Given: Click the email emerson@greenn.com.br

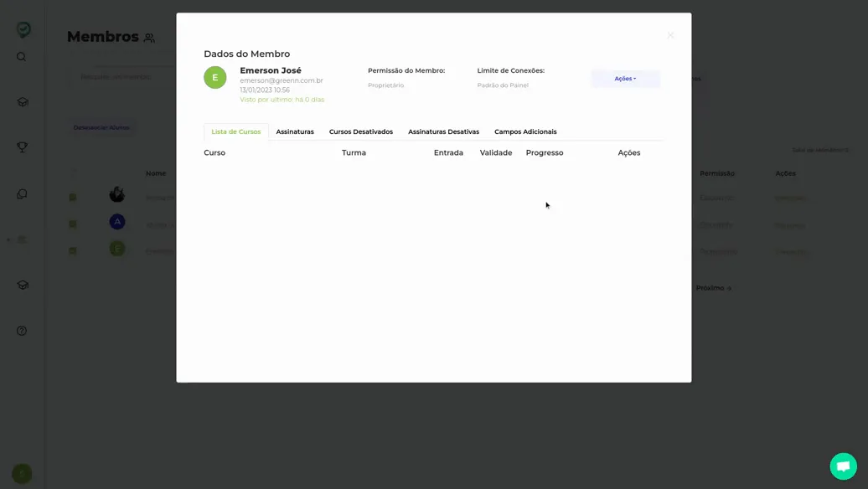Looking at the screenshot, I should tap(282, 80).
